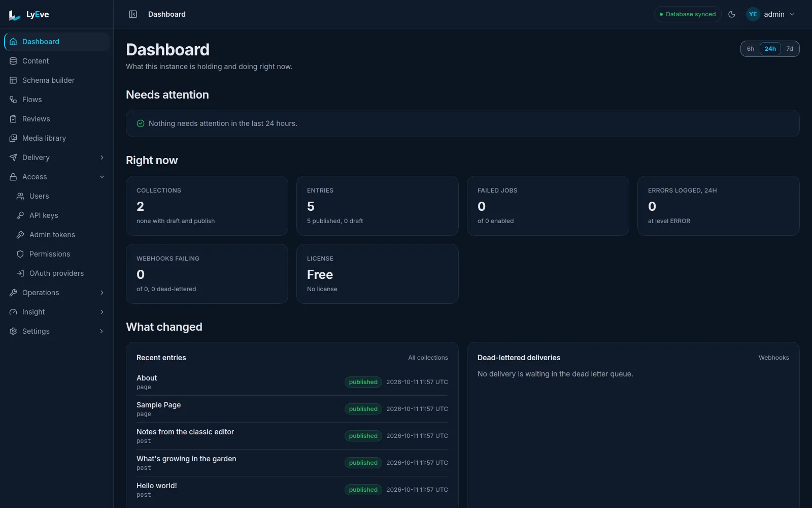Click the Schema builder layout icon

coord(13,80)
